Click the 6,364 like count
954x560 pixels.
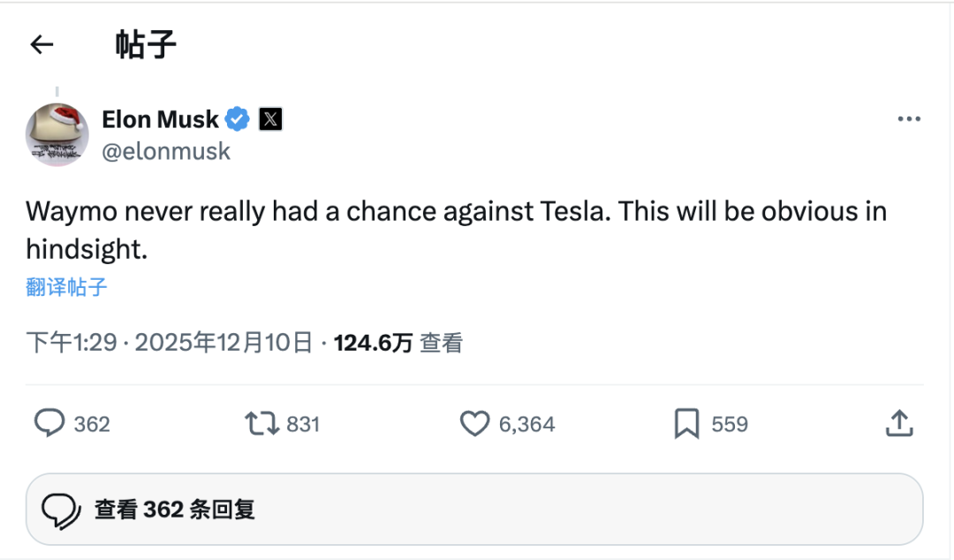[x=526, y=425]
